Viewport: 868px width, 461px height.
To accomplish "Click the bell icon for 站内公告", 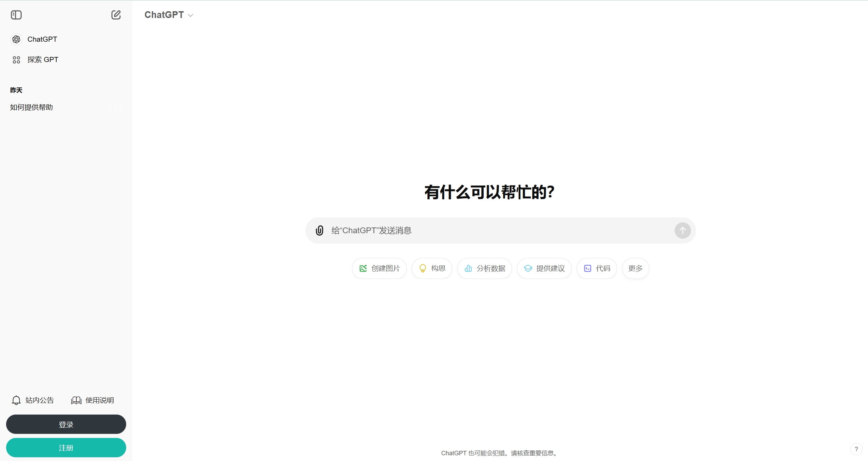I will [16, 400].
